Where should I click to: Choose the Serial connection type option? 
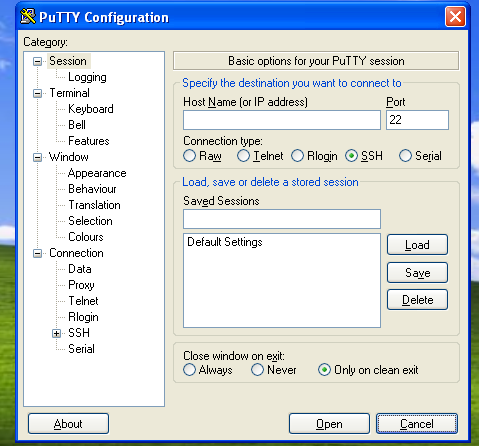[x=405, y=156]
